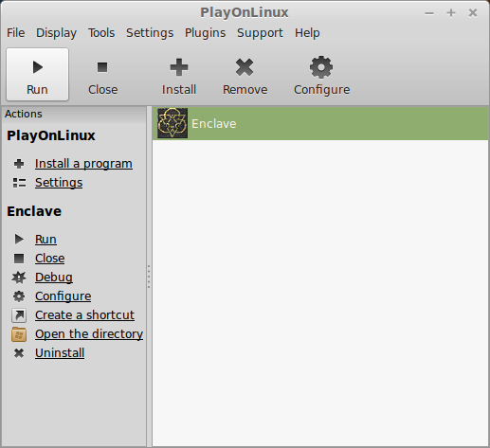Click the X icon beside Uninstall
Image resolution: width=490 pixels, height=448 pixels.
point(19,353)
